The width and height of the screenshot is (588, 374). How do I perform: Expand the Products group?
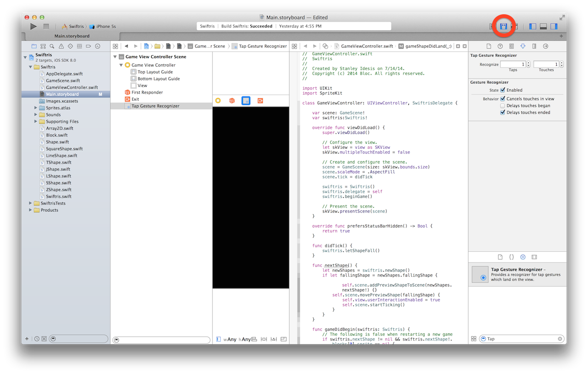(x=31, y=210)
